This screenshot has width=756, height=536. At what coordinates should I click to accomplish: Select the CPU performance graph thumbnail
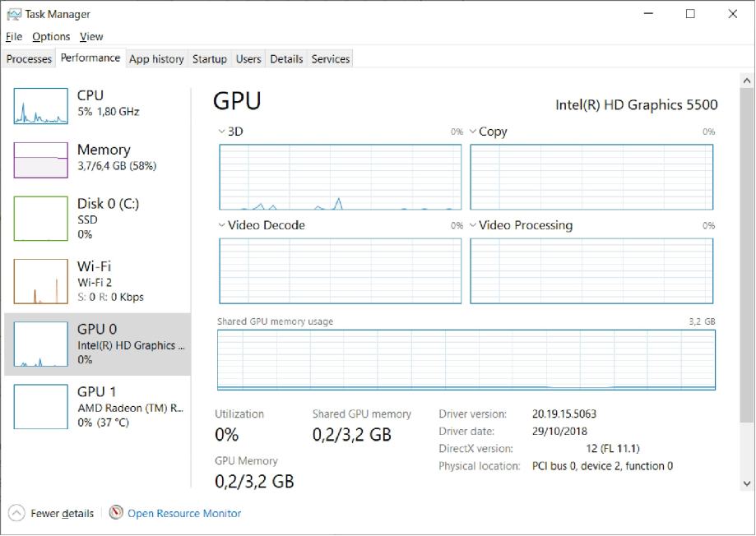(41, 106)
